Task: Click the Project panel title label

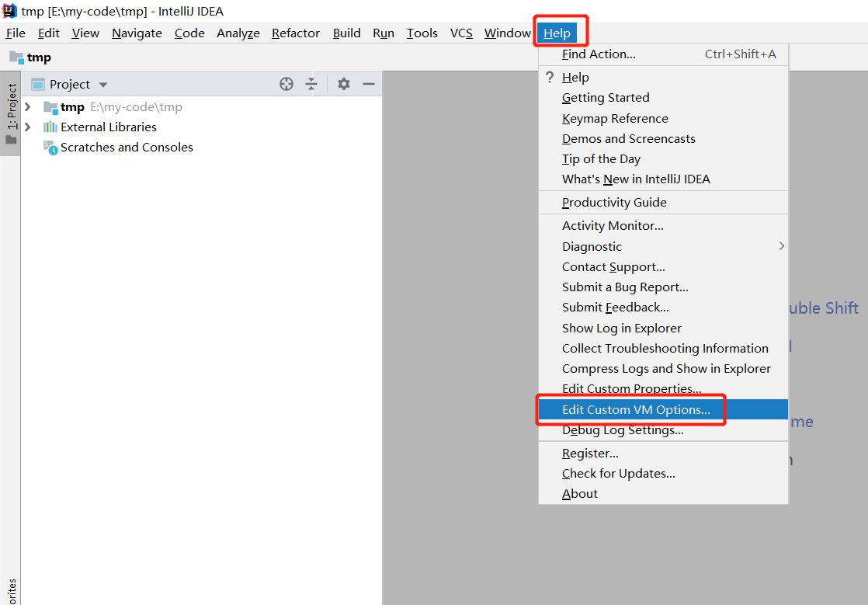Action: pyautogui.click(x=70, y=84)
